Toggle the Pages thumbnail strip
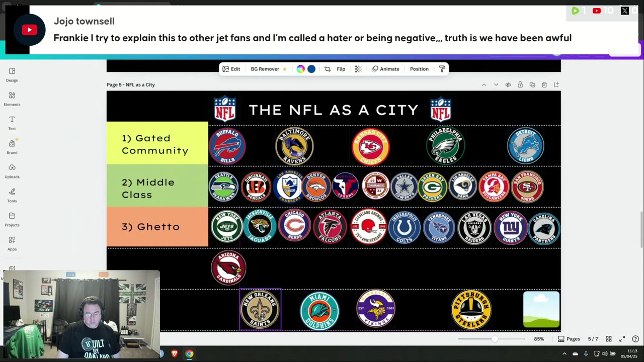The image size is (644, 362). click(569, 339)
